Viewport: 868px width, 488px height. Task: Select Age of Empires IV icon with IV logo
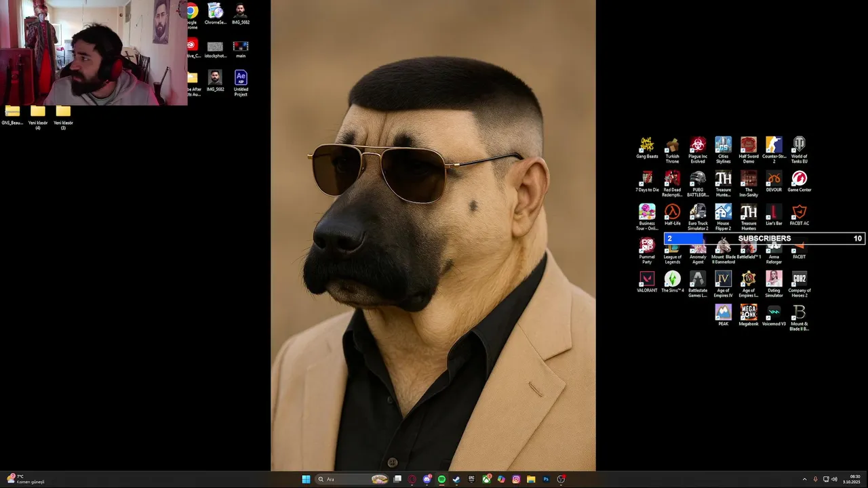[723, 283]
